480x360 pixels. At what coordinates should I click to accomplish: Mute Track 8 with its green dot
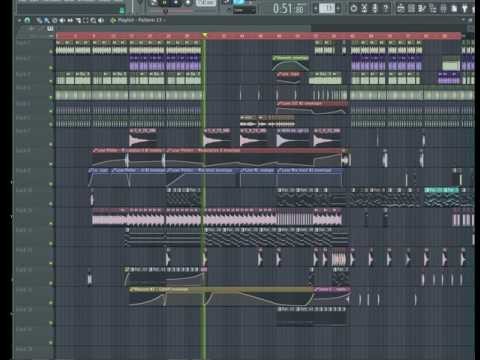[x=51, y=164]
